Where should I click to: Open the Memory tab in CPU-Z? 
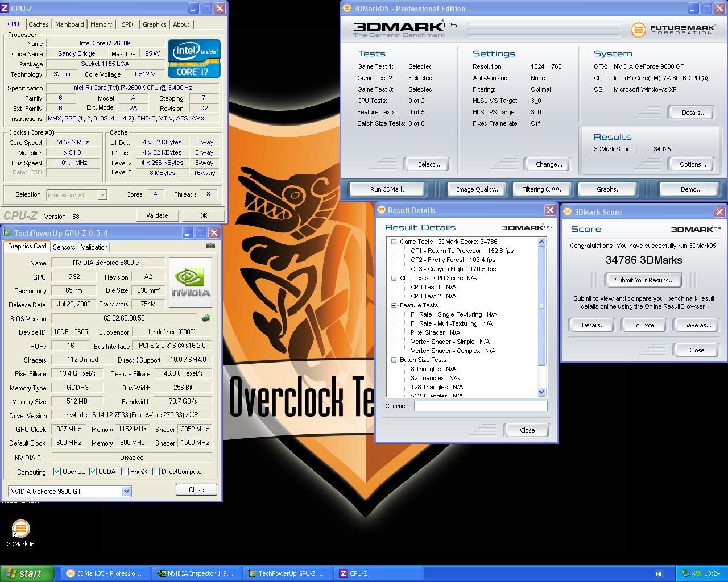pyautogui.click(x=101, y=24)
